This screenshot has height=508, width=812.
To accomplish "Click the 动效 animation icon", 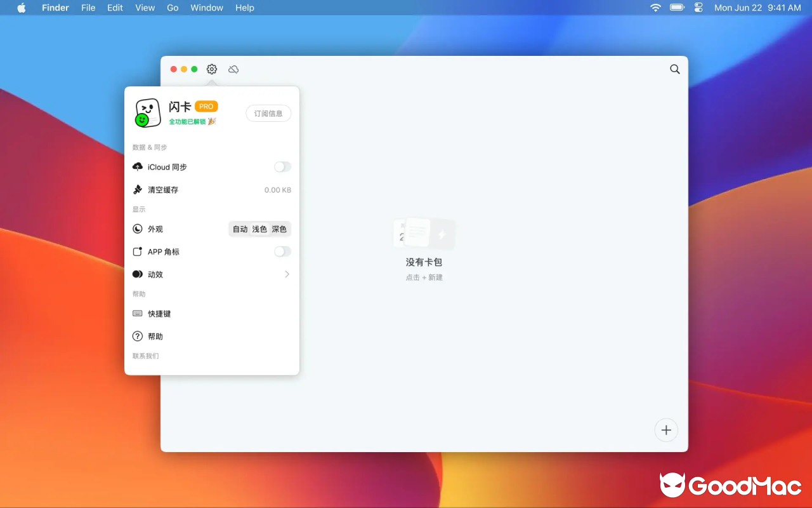I will pyautogui.click(x=138, y=274).
